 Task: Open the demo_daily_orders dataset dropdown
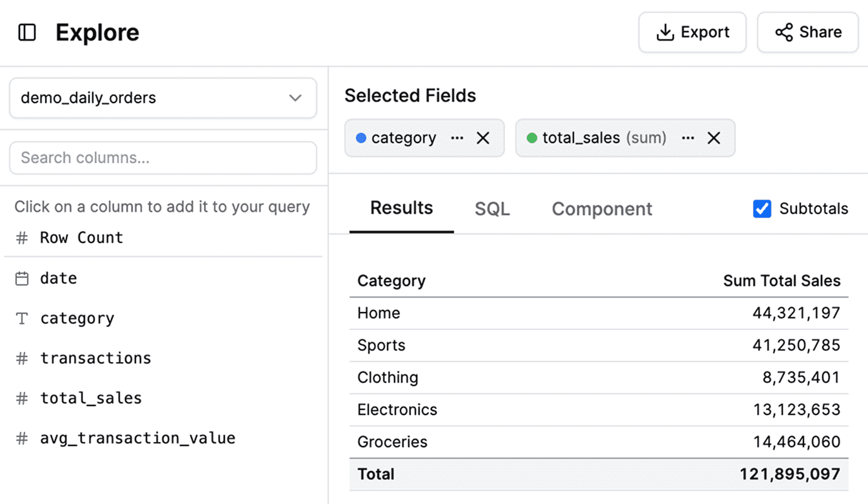point(163,98)
